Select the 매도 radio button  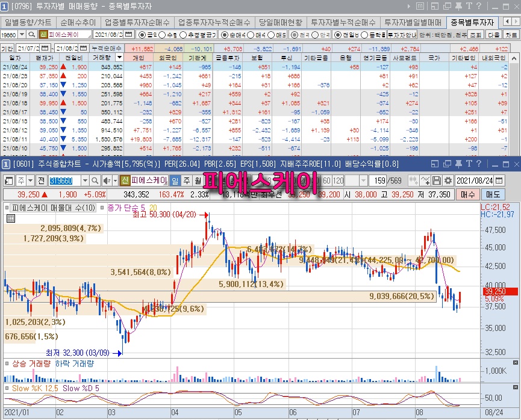[272, 35]
